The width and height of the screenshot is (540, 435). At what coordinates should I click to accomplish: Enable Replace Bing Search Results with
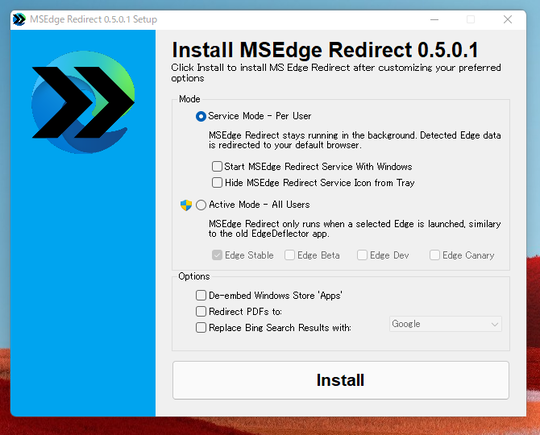201,328
